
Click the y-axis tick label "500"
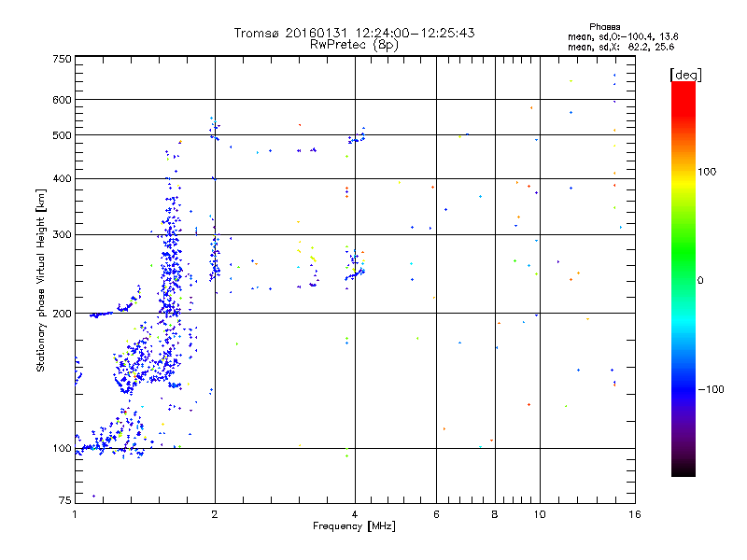click(62, 135)
